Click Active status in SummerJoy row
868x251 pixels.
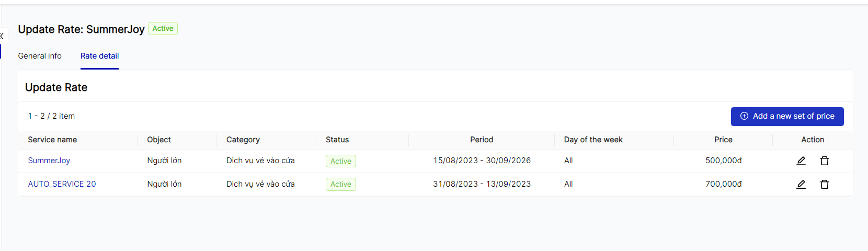tap(340, 161)
